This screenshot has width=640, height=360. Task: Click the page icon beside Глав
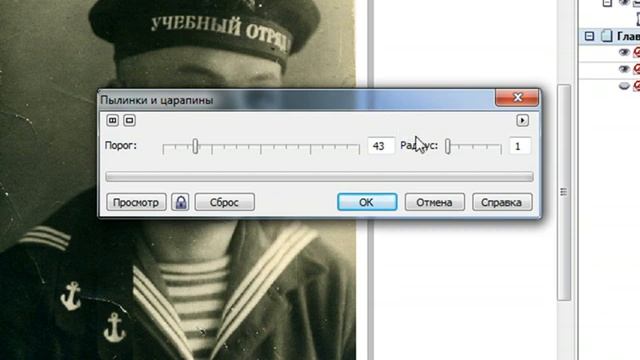point(607,36)
